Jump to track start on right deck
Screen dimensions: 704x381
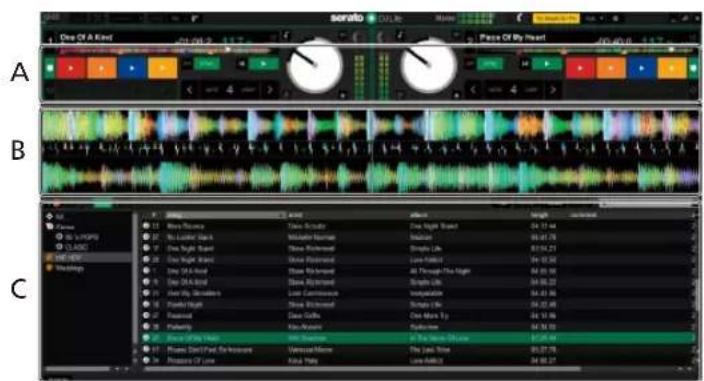coord(525,64)
